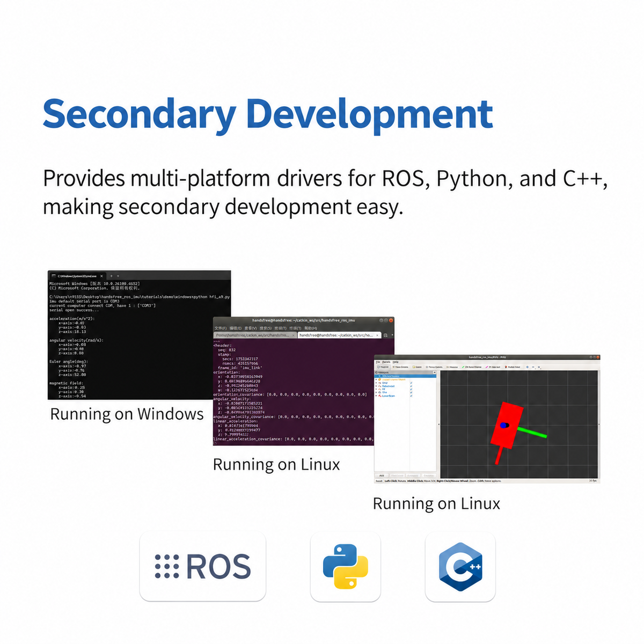Click the Rename button in RViz Displays
644x644 pixels.
click(429, 475)
